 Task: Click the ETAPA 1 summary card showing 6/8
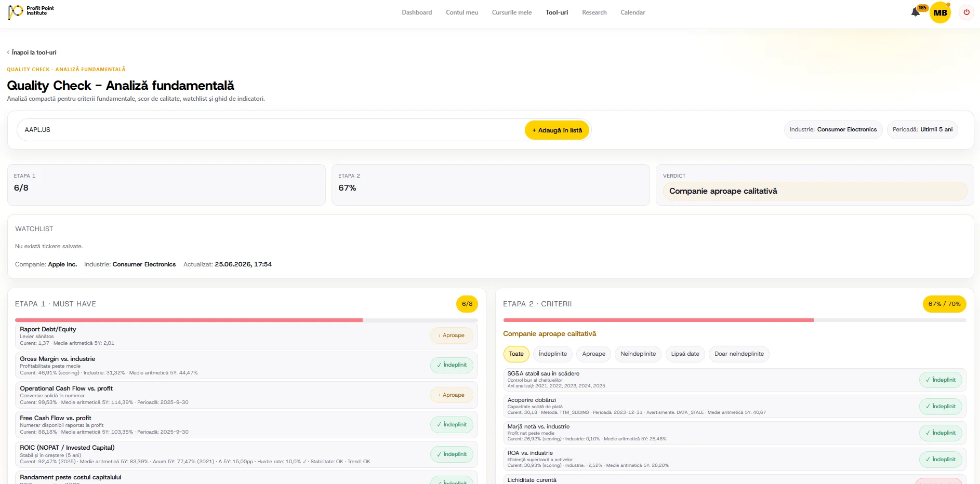tap(166, 185)
